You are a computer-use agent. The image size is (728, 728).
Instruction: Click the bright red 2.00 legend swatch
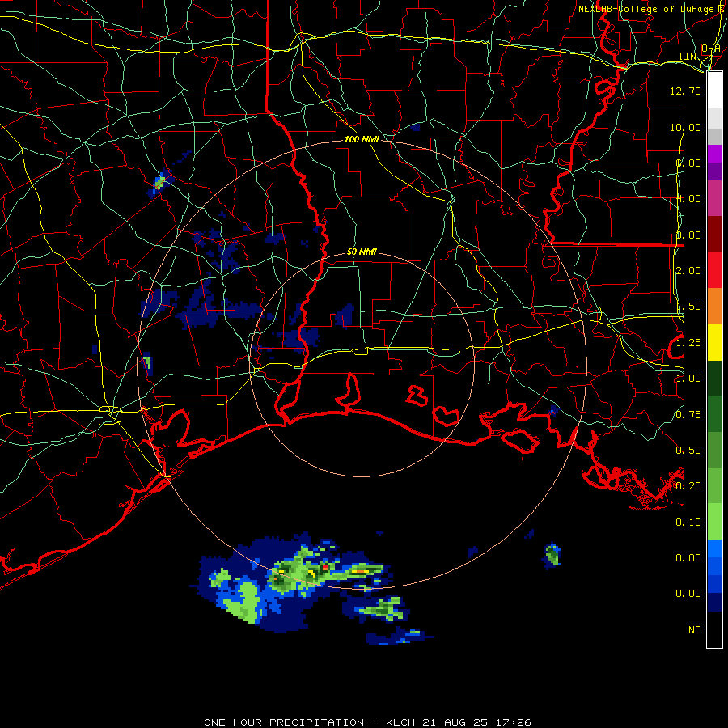coord(714,270)
